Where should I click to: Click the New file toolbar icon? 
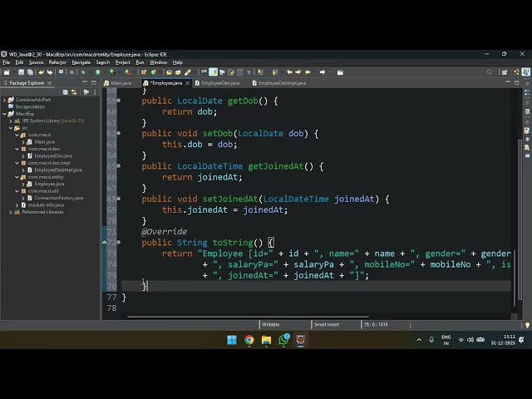point(7,72)
